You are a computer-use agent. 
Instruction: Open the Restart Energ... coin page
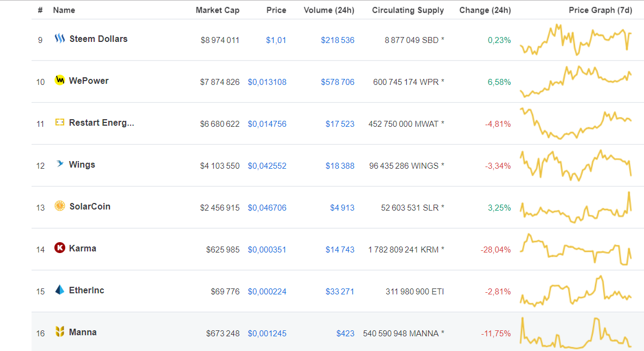pyautogui.click(x=102, y=123)
